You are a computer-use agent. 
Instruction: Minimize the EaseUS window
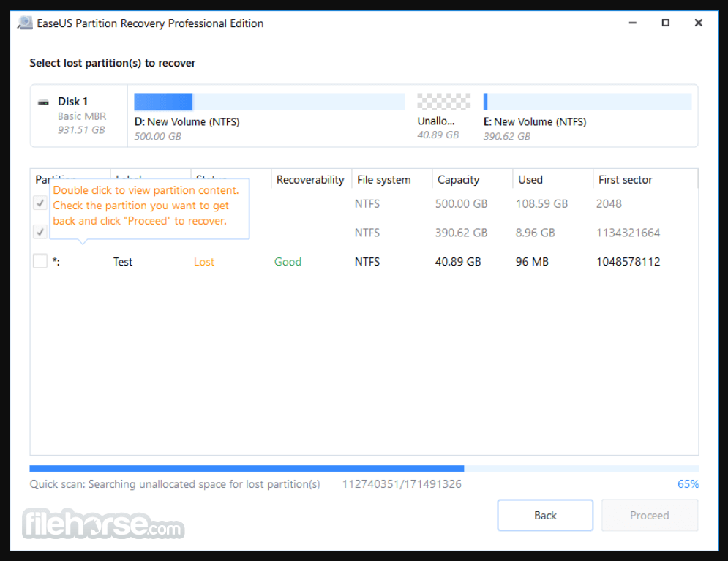click(x=632, y=23)
